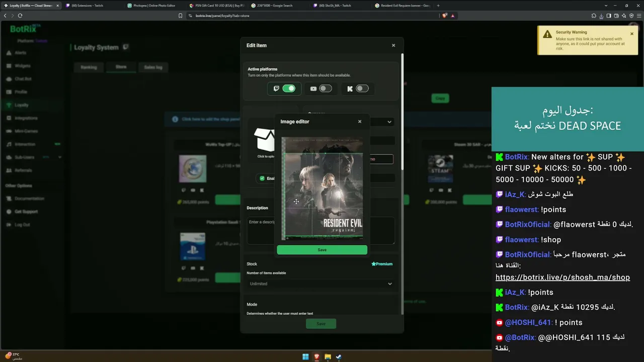The width and height of the screenshot is (644, 362).
Task: Click the first store item's circular thumbnail
Action: coord(193,168)
